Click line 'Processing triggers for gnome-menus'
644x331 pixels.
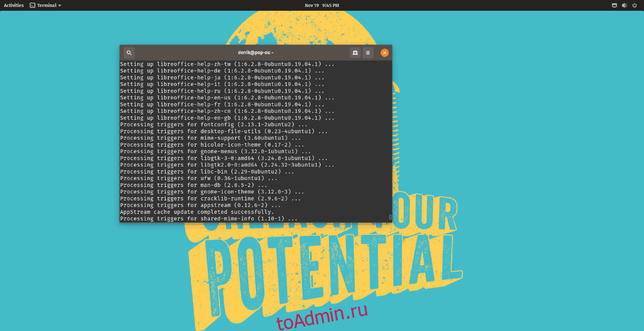(x=215, y=152)
